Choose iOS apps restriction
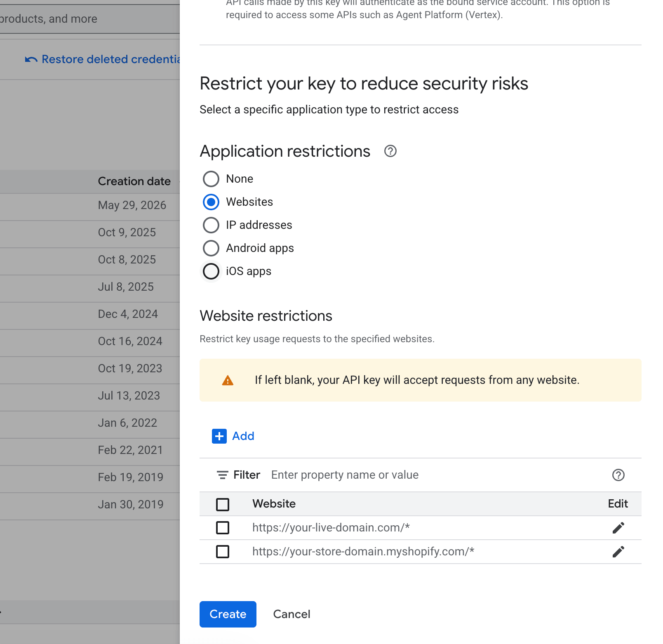 [x=211, y=271]
